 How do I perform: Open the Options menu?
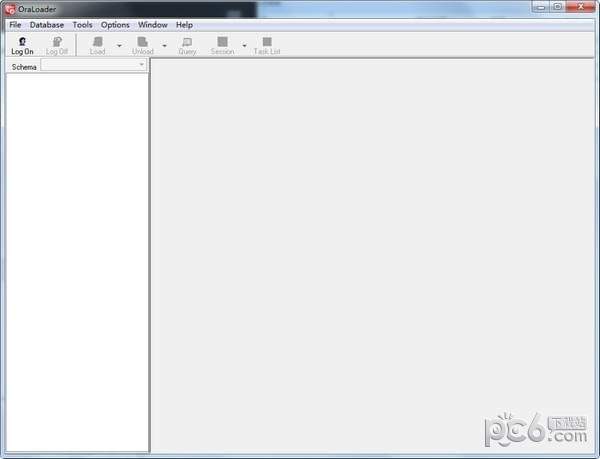(115, 25)
